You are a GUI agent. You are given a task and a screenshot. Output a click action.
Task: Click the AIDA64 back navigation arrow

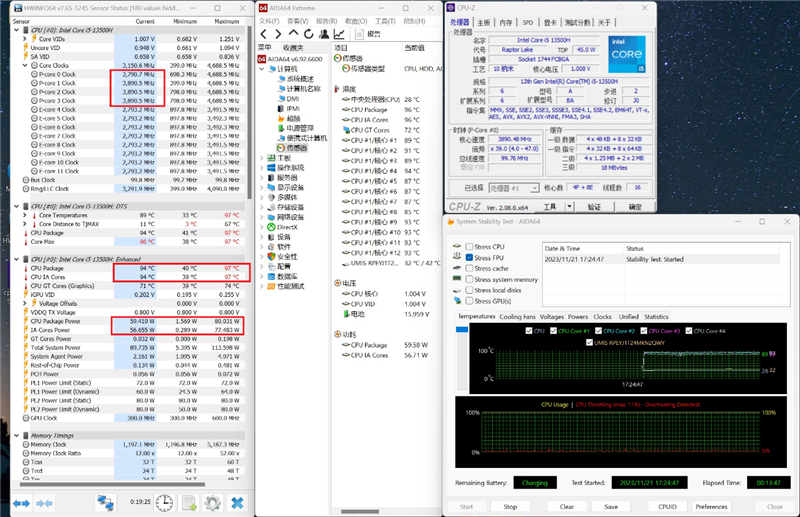coord(263,34)
